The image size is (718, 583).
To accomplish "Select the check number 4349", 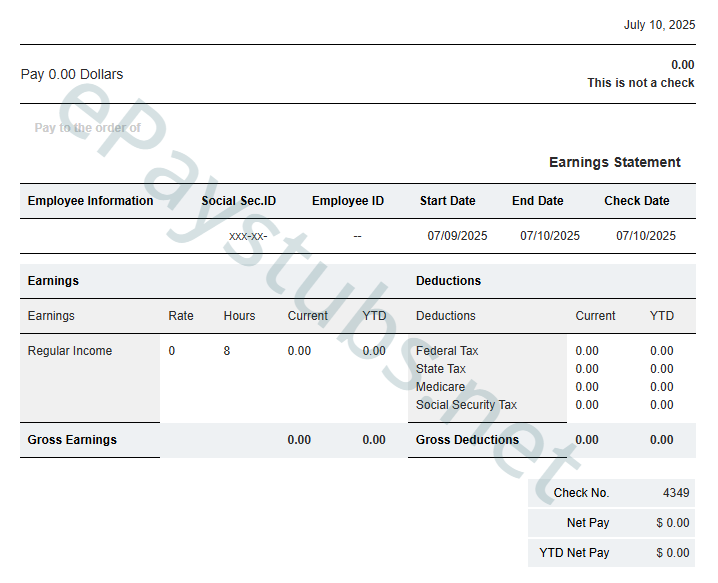I will 675,493.
